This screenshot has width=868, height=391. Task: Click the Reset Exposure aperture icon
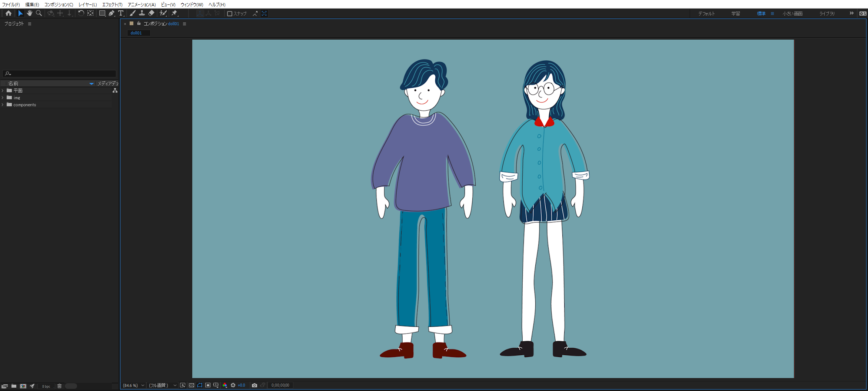233,385
